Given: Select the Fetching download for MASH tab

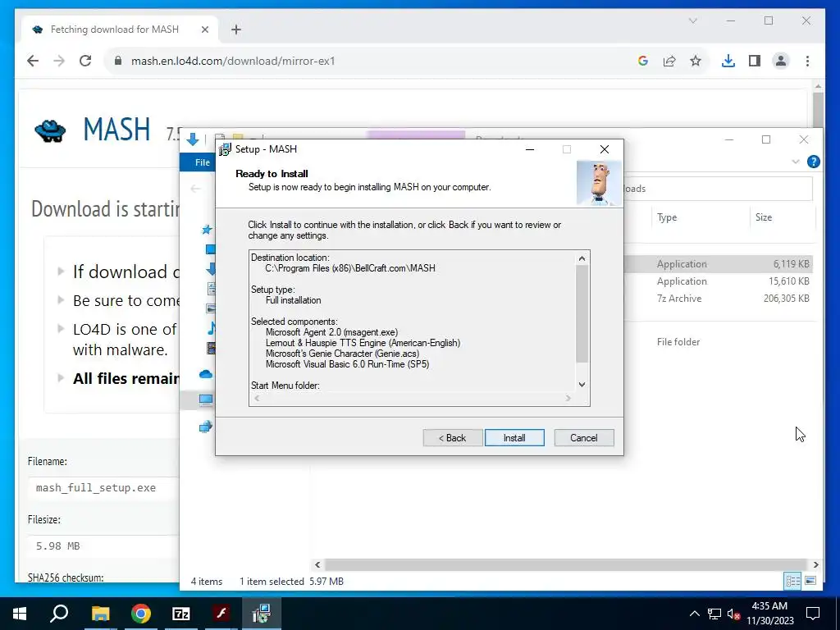Looking at the screenshot, I should point(121,30).
